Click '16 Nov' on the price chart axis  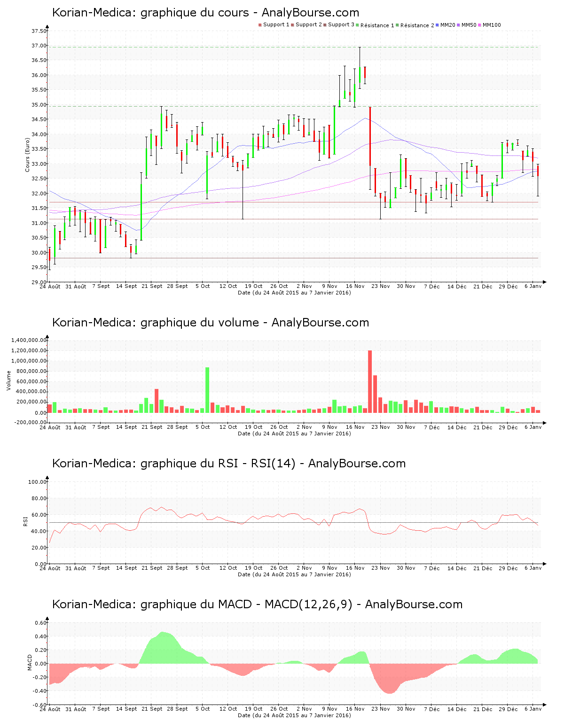[x=355, y=286]
